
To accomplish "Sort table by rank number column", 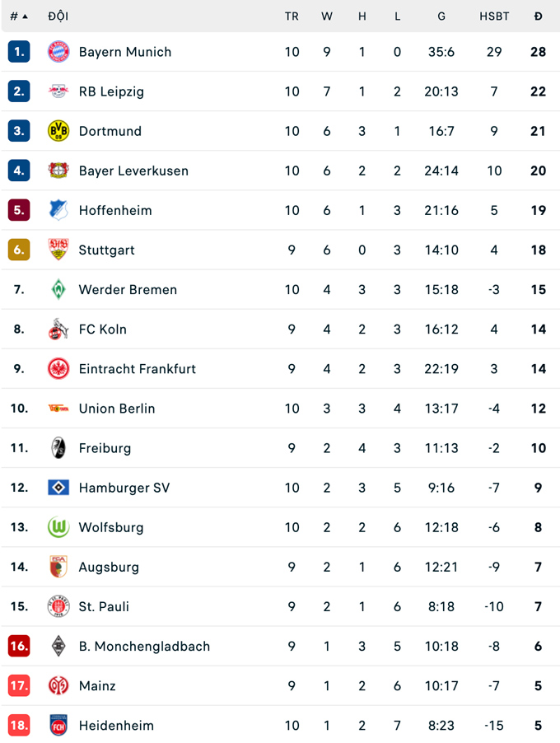I will pyautogui.click(x=18, y=16).
